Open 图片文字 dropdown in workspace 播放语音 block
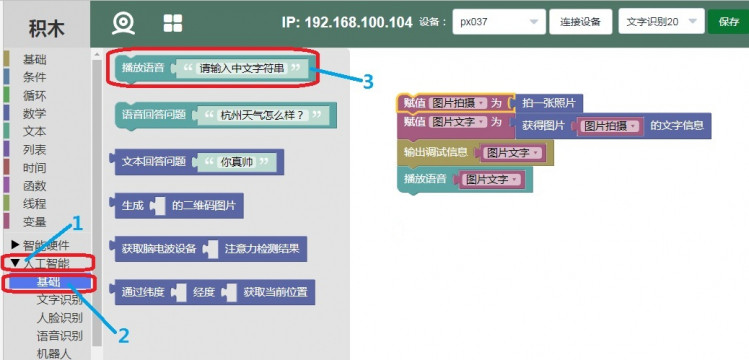The width and height of the screenshot is (749, 360). tap(492, 180)
